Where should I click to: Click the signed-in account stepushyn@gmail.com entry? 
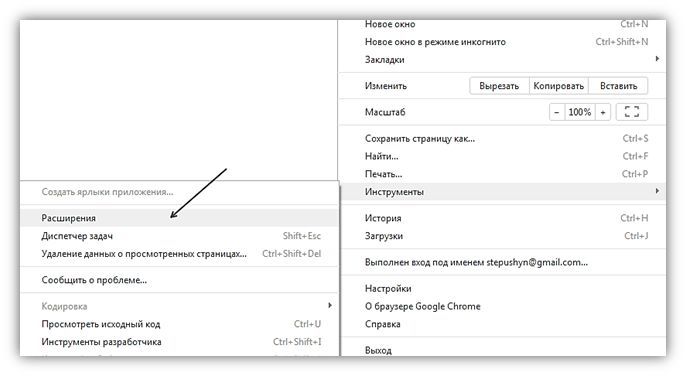pyautogui.click(x=502, y=262)
